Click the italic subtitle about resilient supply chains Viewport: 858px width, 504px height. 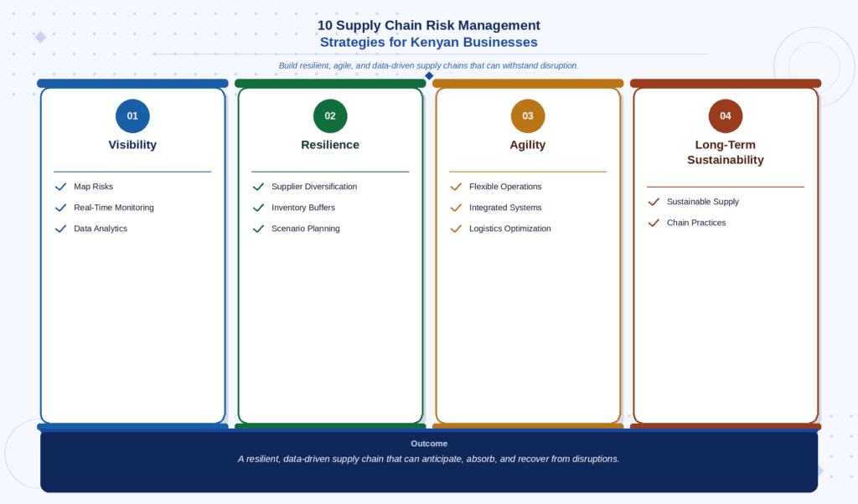[428, 65]
